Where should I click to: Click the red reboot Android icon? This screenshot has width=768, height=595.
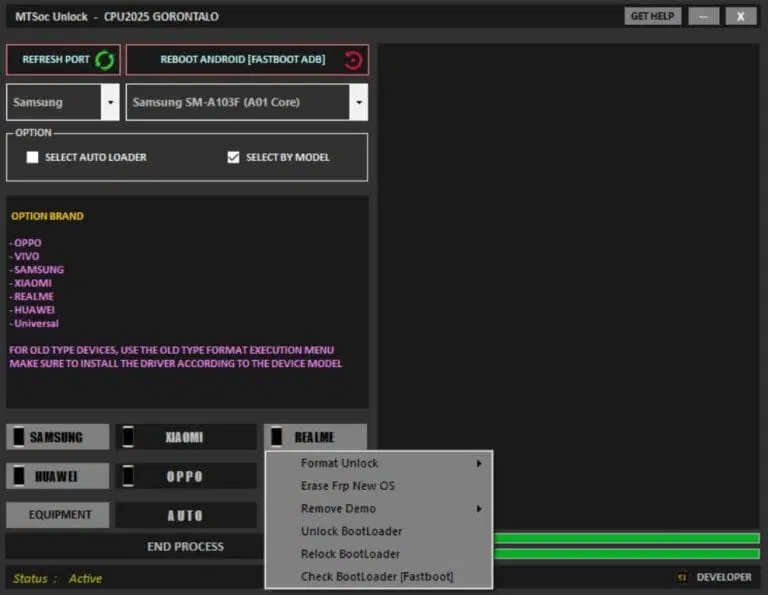pyautogui.click(x=353, y=60)
